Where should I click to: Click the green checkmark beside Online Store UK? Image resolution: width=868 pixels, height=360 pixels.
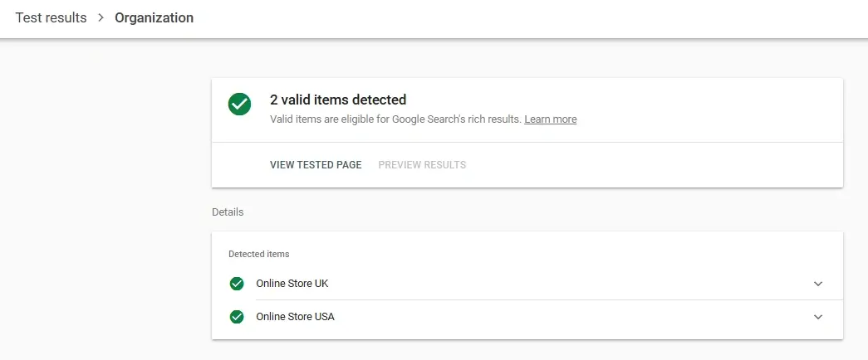coord(237,284)
